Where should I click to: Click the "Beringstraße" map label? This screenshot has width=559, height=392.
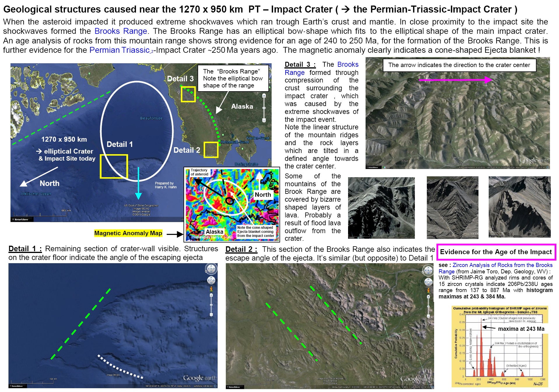246,164
